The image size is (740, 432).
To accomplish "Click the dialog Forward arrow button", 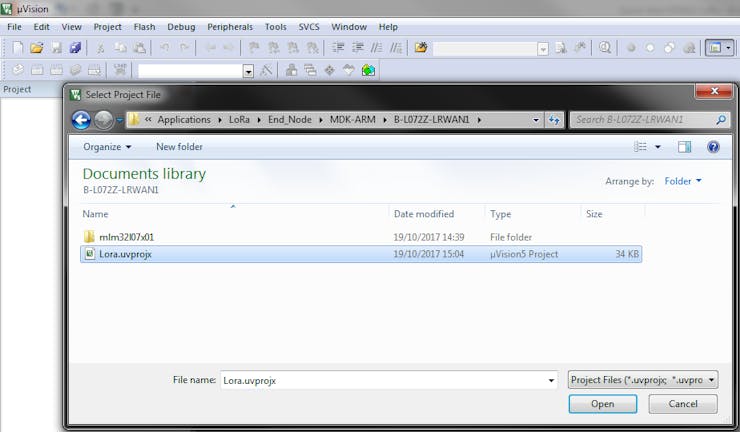I will 103,120.
